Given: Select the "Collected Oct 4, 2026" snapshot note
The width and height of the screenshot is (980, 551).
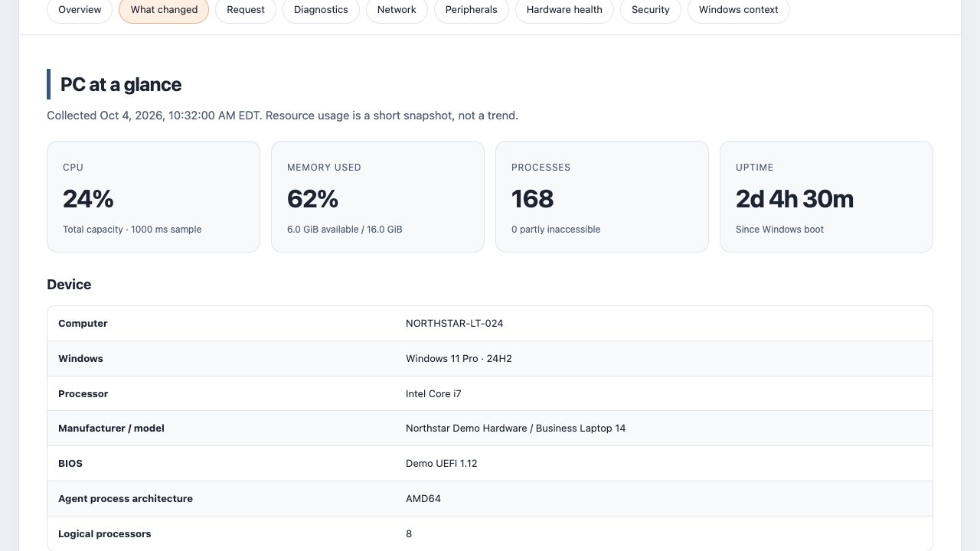Looking at the screenshot, I should (283, 116).
